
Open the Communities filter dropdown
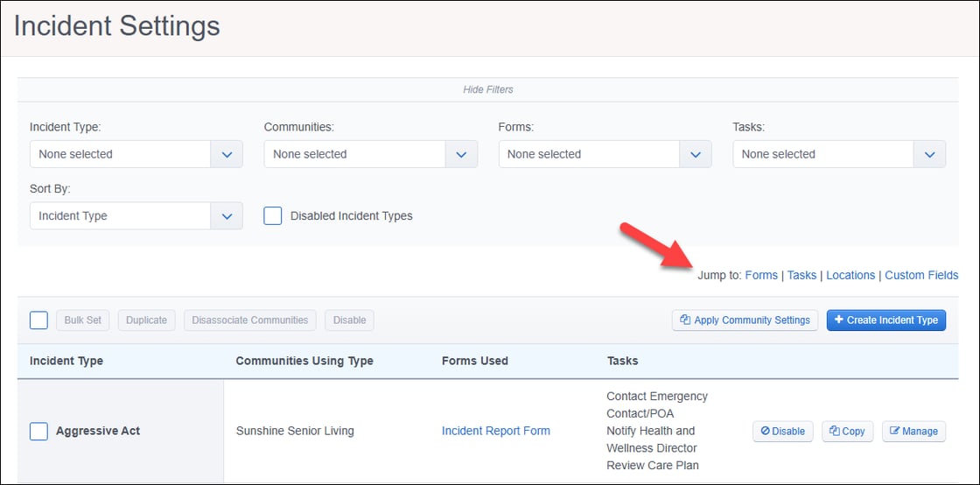pyautogui.click(x=371, y=154)
